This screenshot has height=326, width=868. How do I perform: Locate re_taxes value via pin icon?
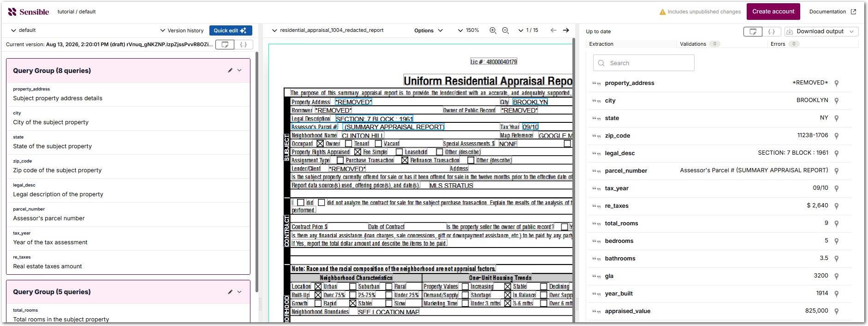click(837, 206)
